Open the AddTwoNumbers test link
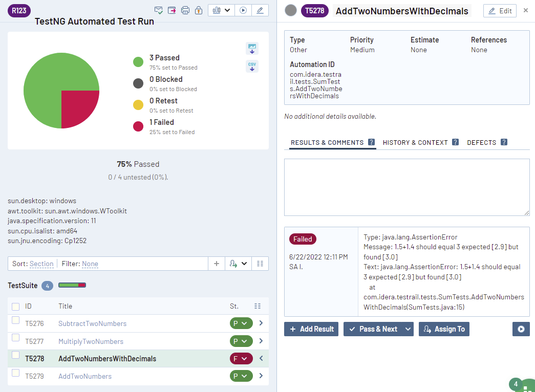Viewport: 535px width, 392px height. pyautogui.click(x=85, y=376)
